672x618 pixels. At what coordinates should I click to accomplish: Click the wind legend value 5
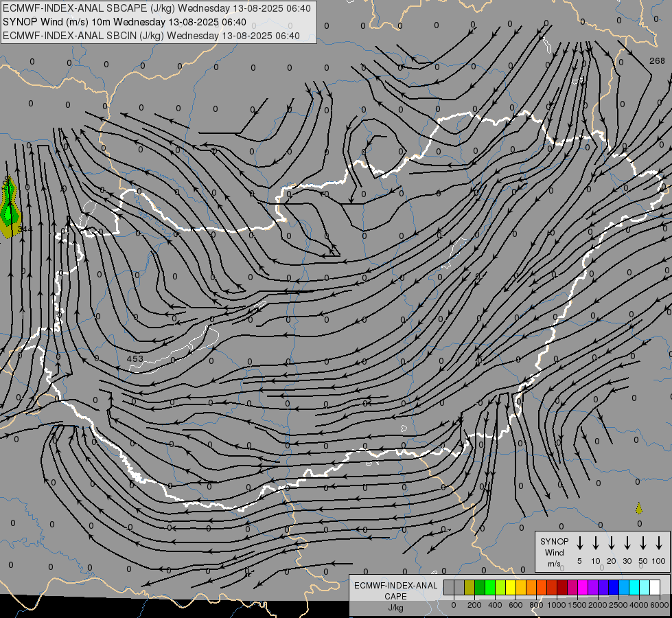point(579,561)
